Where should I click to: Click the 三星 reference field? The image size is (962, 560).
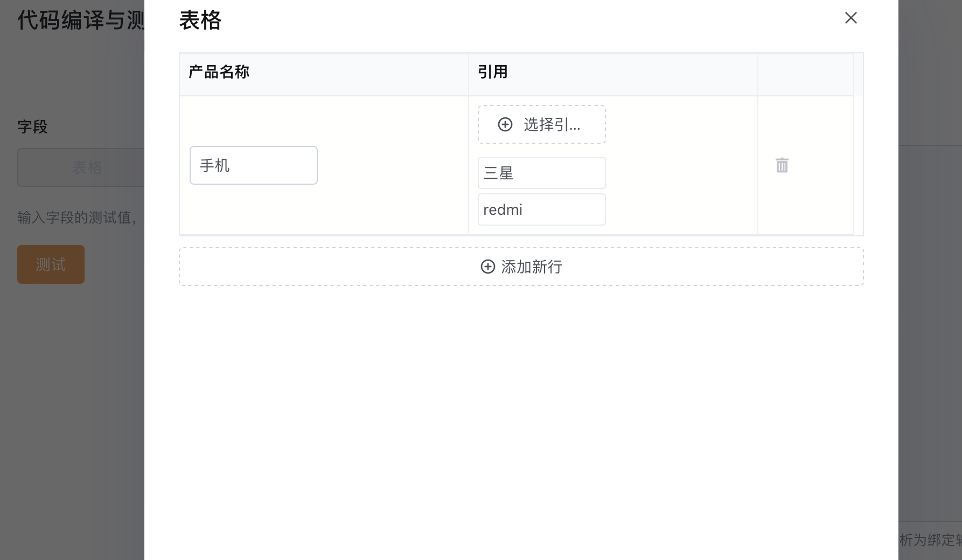click(542, 173)
